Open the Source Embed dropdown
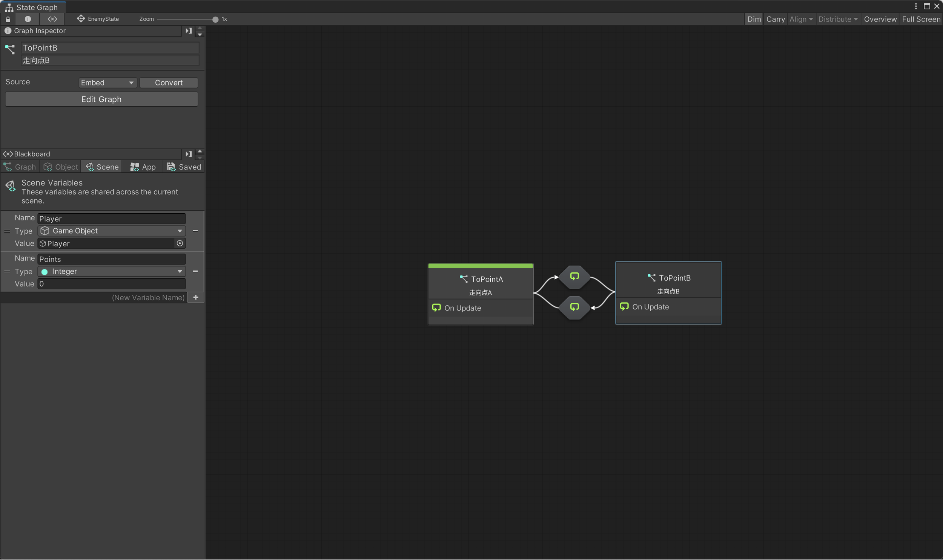 pyautogui.click(x=107, y=83)
